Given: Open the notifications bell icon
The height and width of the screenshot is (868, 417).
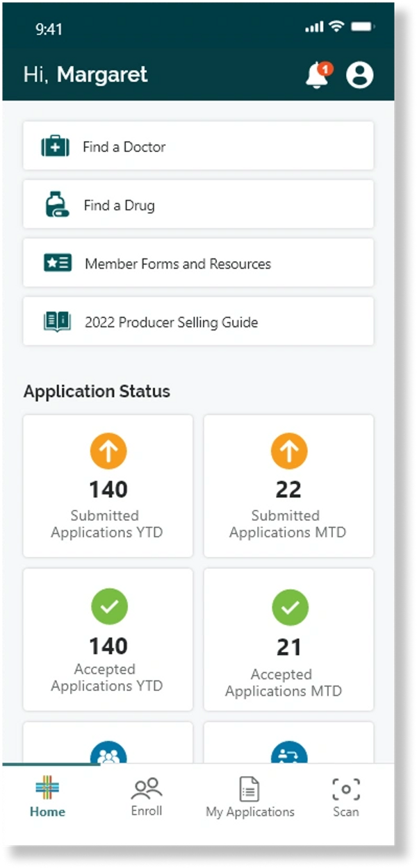Looking at the screenshot, I should pos(318,75).
